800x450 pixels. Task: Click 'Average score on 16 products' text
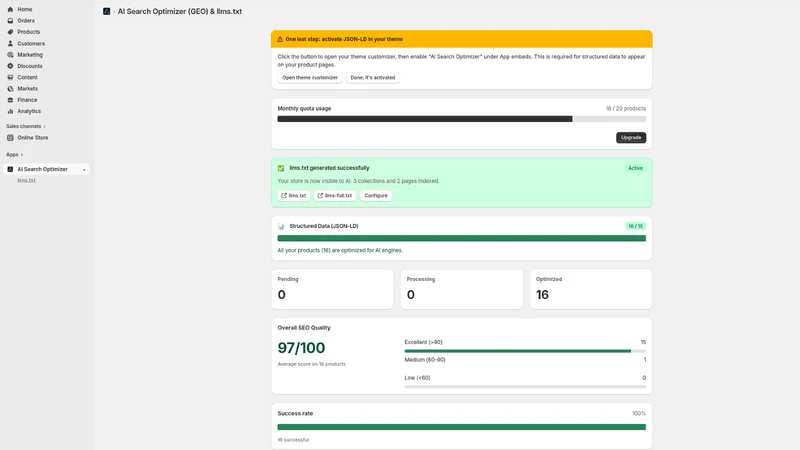click(x=311, y=364)
